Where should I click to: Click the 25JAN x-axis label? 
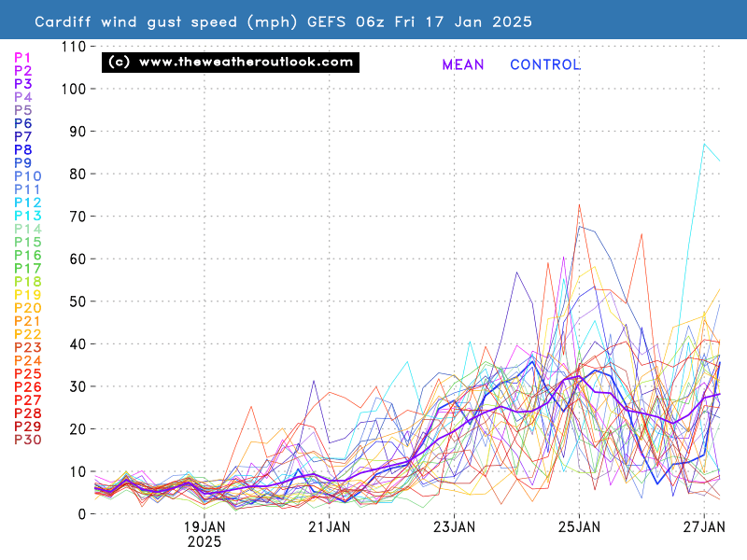click(579, 527)
